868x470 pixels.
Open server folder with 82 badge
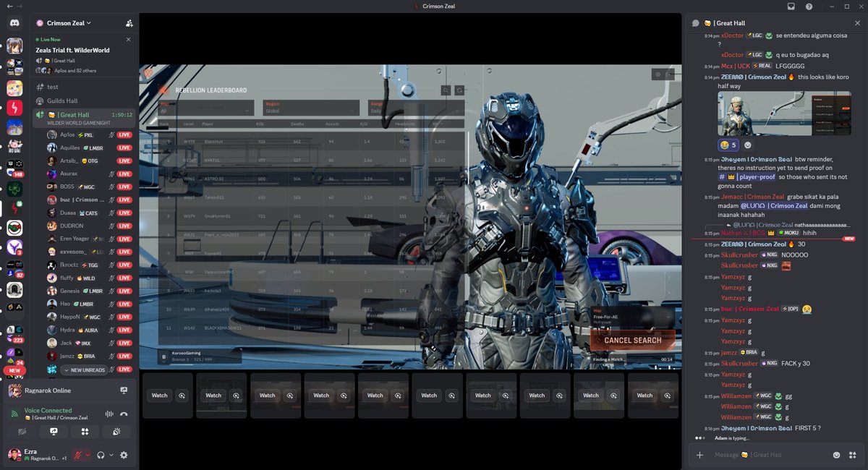[x=14, y=269]
